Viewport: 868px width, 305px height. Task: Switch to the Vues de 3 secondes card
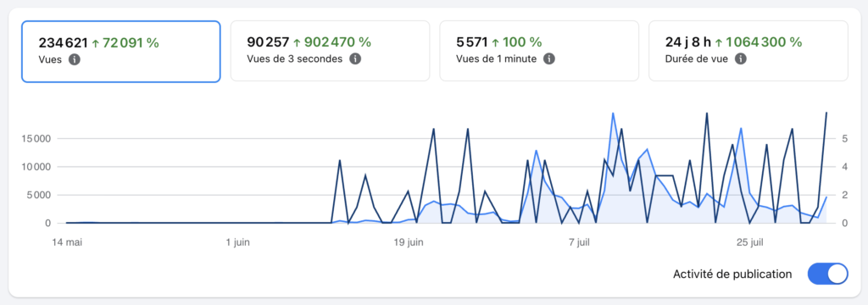click(x=330, y=51)
